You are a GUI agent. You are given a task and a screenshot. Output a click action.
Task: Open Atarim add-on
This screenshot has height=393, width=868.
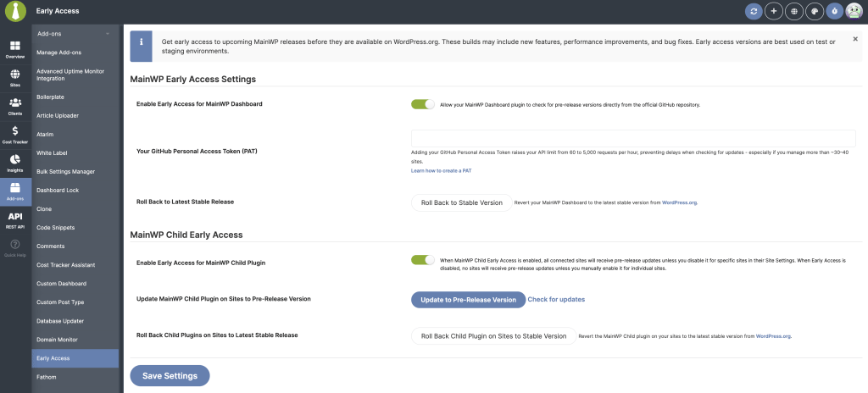(75, 135)
